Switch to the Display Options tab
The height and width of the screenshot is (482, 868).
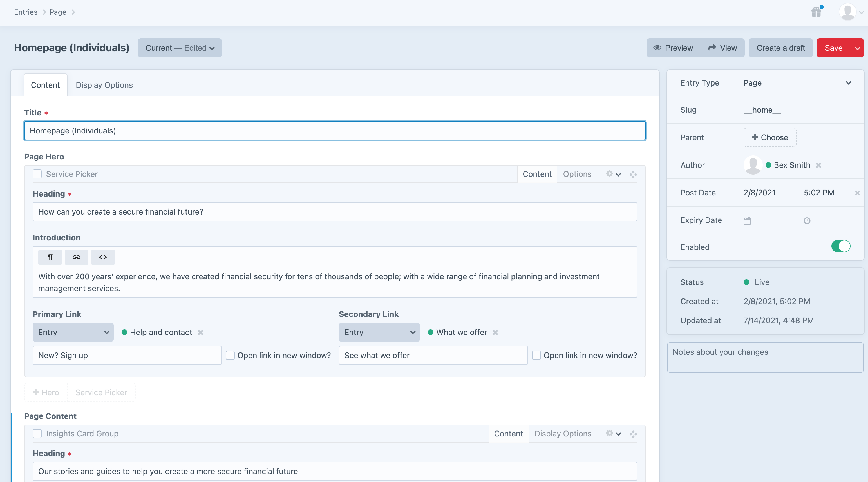[104, 85]
